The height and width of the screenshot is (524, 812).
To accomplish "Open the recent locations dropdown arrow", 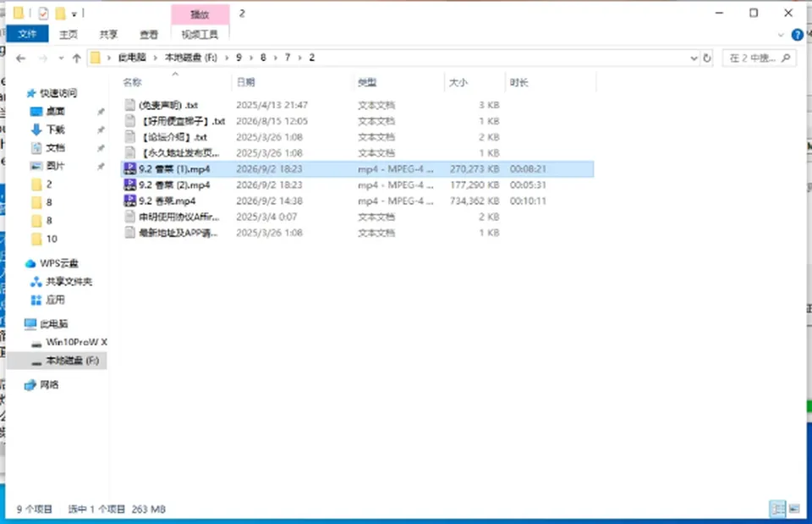I will click(61, 58).
